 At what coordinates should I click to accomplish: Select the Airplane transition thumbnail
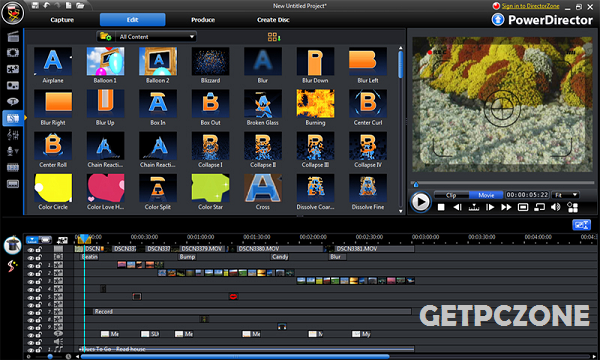[x=53, y=61]
